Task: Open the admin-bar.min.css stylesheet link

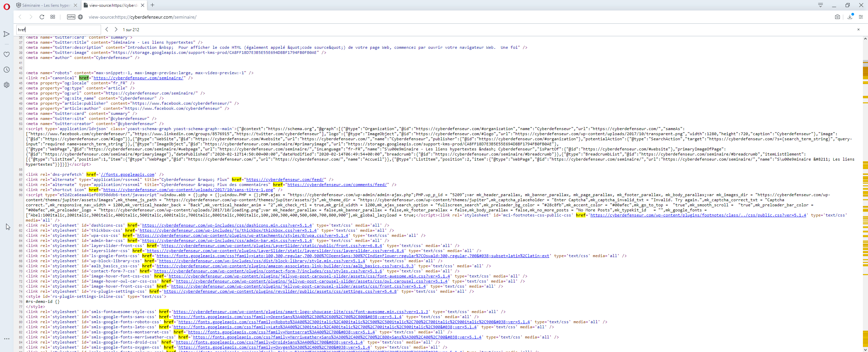Action: point(227,241)
